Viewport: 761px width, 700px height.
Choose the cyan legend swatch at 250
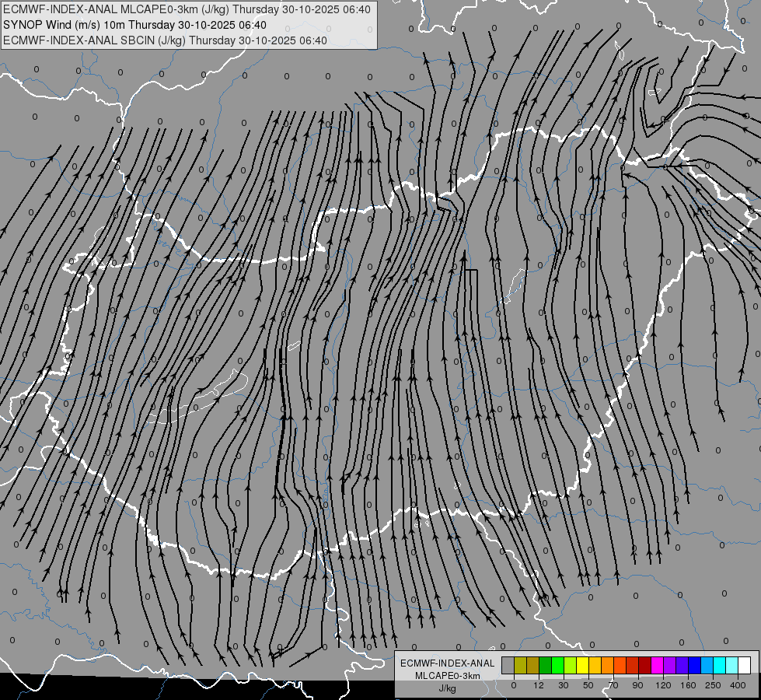720,666
